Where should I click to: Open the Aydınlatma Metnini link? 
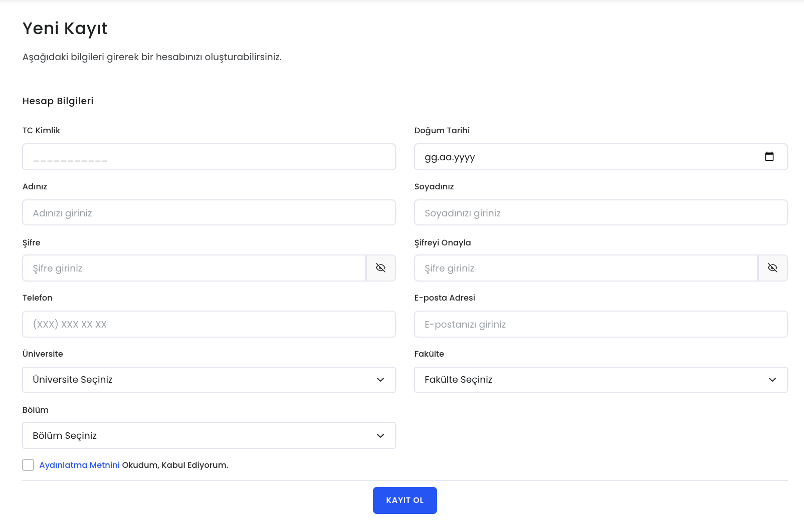click(79, 465)
